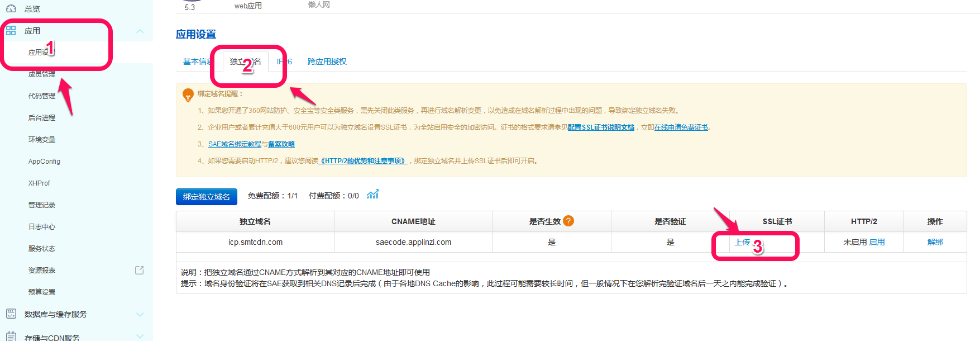980x341 pixels.
Task: Open 代码管理 in the sidebar
Action: 42,96
